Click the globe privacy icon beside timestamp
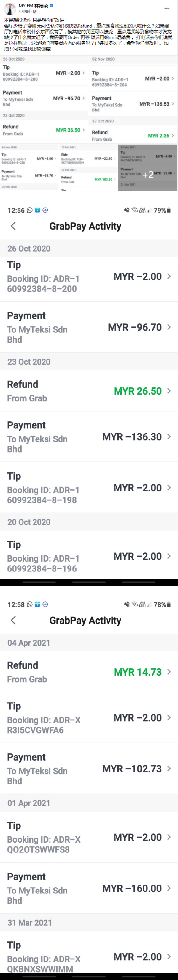The width and height of the screenshot is (178, 980). point(34,11)
